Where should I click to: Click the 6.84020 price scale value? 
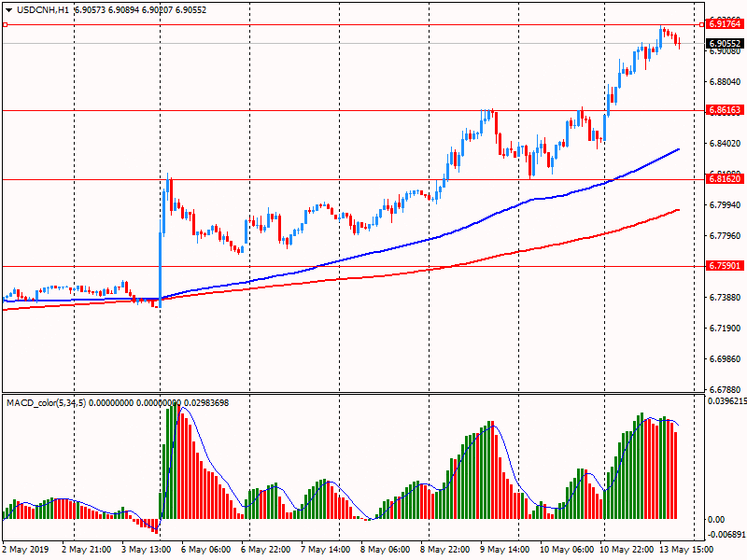(726, 144)
